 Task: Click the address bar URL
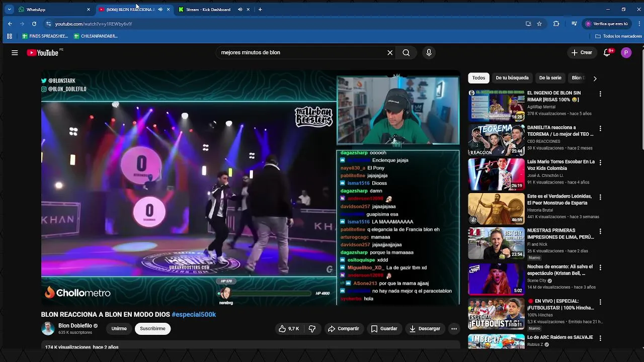pos(94,24)
